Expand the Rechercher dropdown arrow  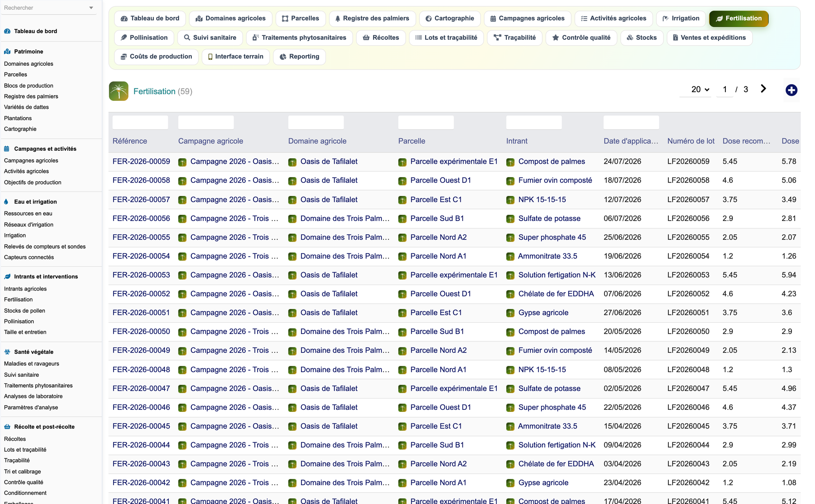[x=91, y=8]
